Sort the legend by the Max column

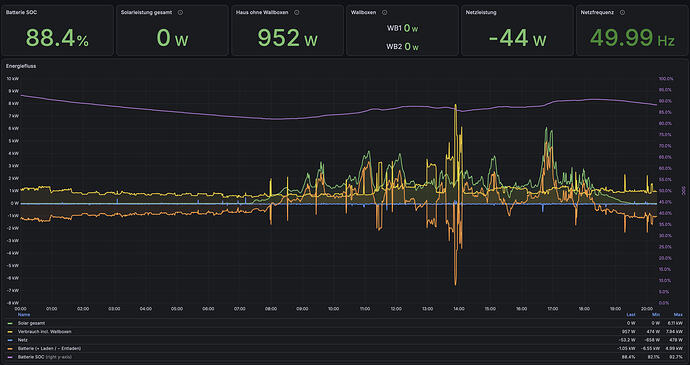coord(678,315)
